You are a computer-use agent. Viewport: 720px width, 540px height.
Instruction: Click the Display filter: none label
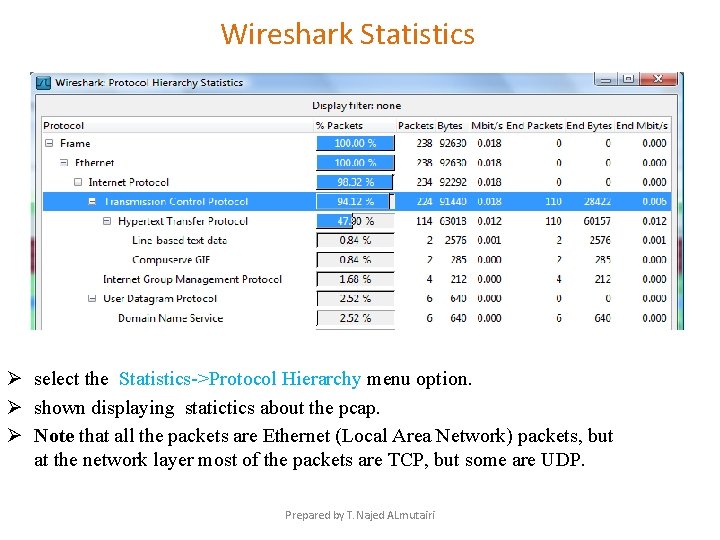pyautogui.click(x=356, y=106)
